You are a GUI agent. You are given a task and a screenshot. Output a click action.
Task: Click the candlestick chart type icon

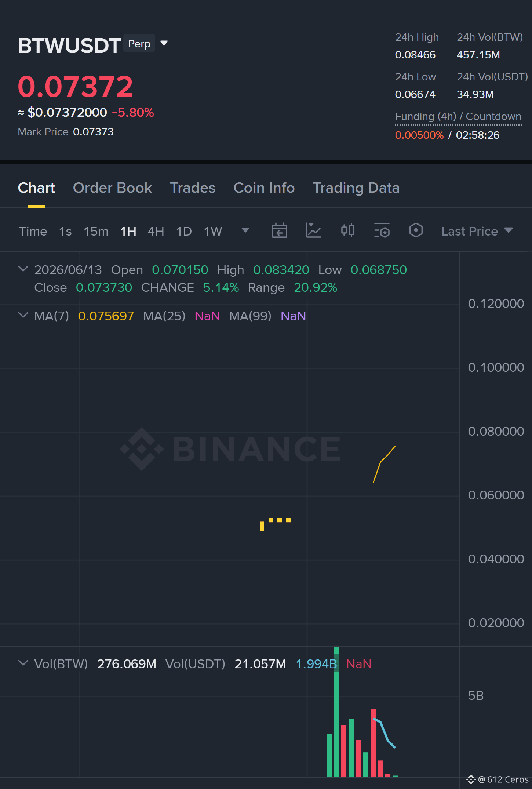point(347,230)
